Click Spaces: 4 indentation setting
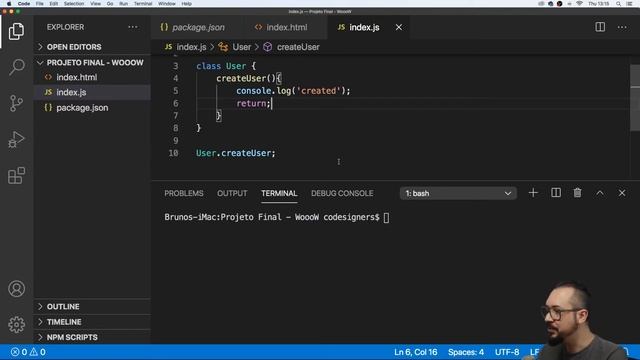 tap(466, 352)
